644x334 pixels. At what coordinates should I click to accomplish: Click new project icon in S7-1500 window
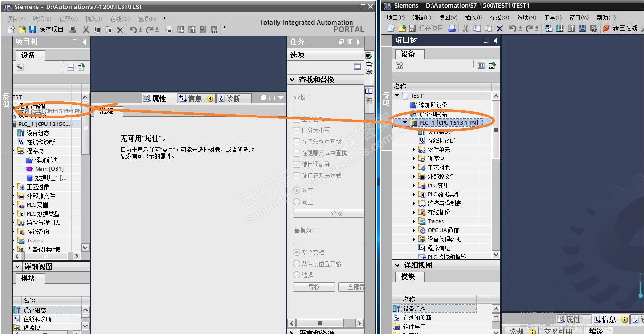pyautogui.click(x=391, y=28)
